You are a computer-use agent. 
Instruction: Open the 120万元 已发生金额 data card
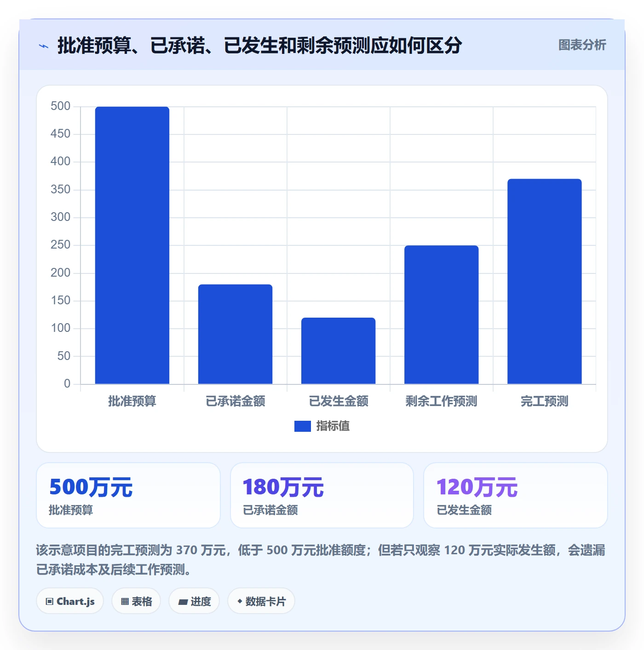pyautogui.click(x=516, y=495)
